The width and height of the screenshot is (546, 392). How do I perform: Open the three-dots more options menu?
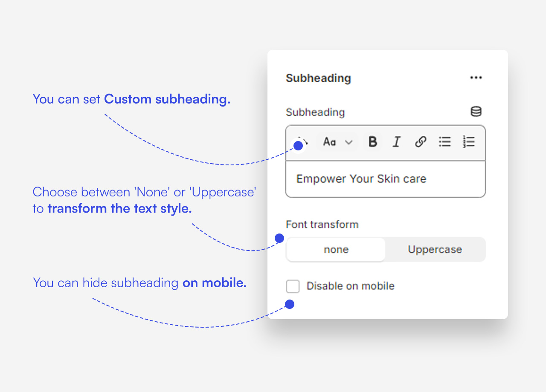(476, 78)
